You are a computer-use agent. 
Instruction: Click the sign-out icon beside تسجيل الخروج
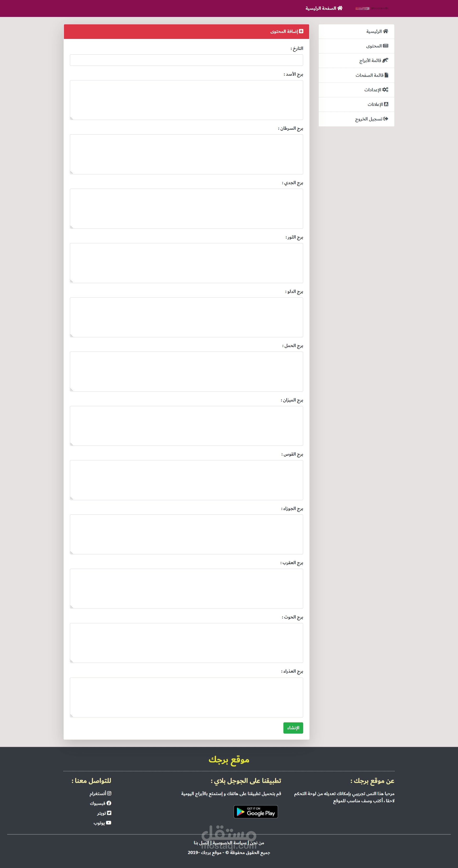(x=386, y=119)
